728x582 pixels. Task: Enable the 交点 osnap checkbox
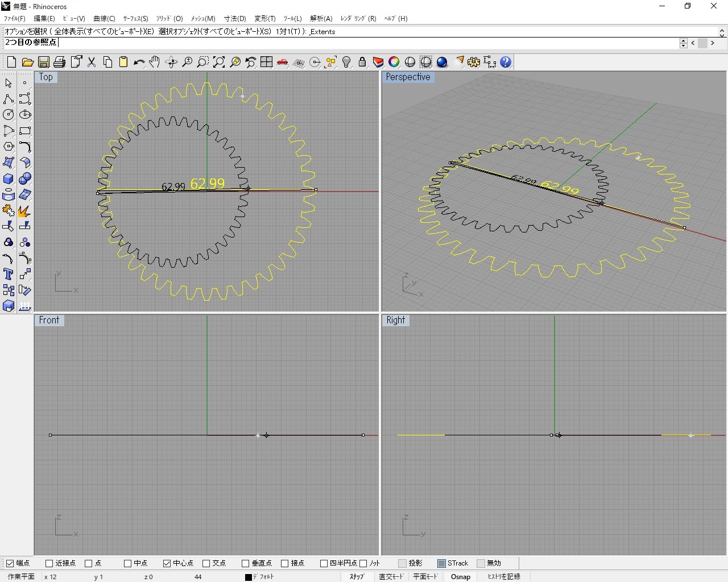click(x=206, y=563)
